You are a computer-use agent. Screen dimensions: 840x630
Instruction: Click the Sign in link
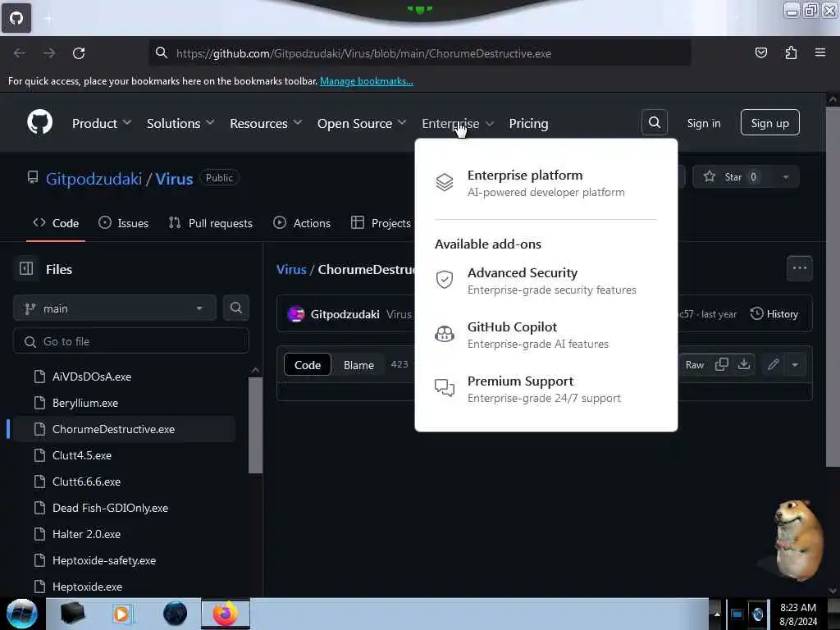(x=703, y=123)
